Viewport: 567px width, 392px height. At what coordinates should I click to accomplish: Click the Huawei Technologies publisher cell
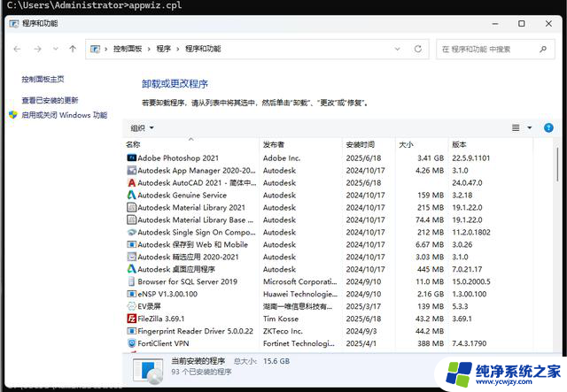tap(300, 294)
